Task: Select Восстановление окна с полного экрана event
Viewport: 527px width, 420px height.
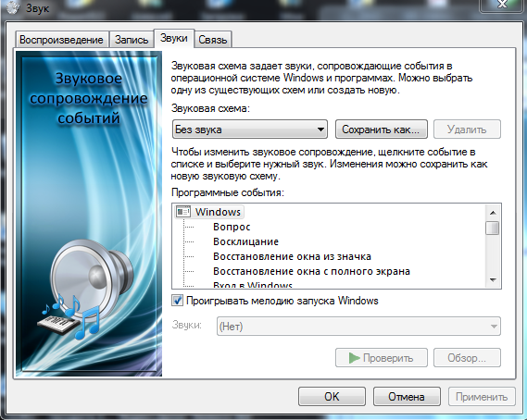Action: [311, 271]
